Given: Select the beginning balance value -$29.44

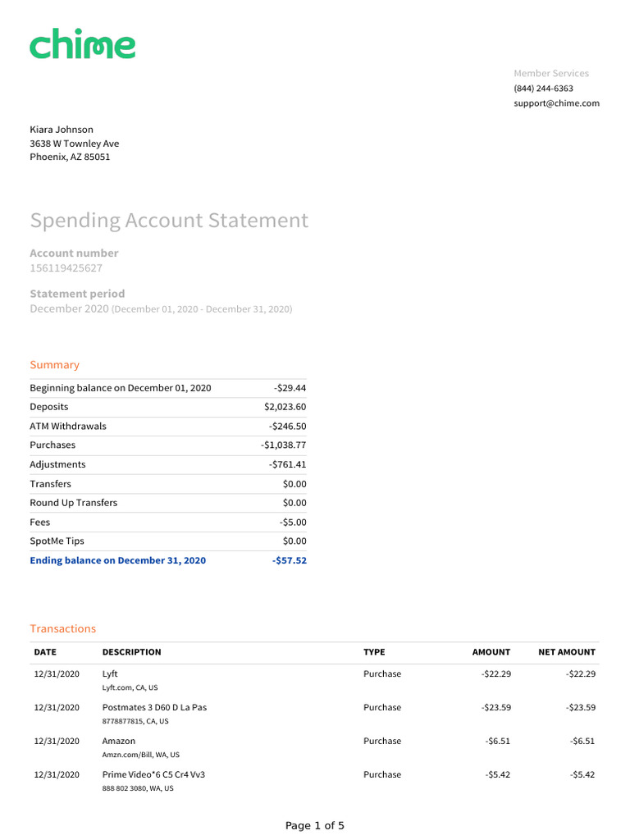Looking at the screenshot, I should [x=290, y=388].
